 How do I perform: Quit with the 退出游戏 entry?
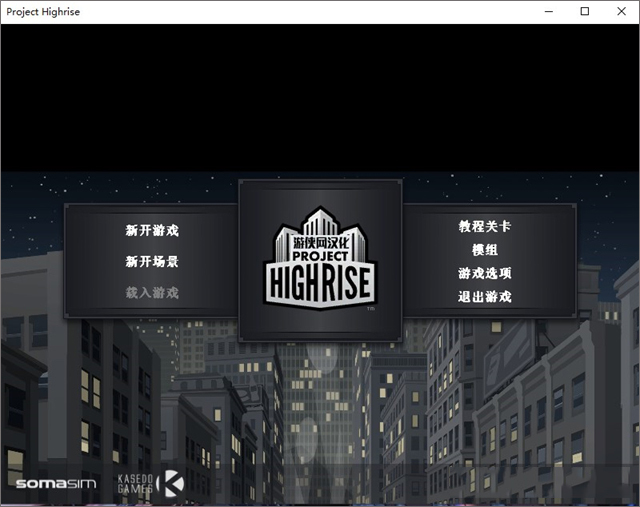pos(484,296)
